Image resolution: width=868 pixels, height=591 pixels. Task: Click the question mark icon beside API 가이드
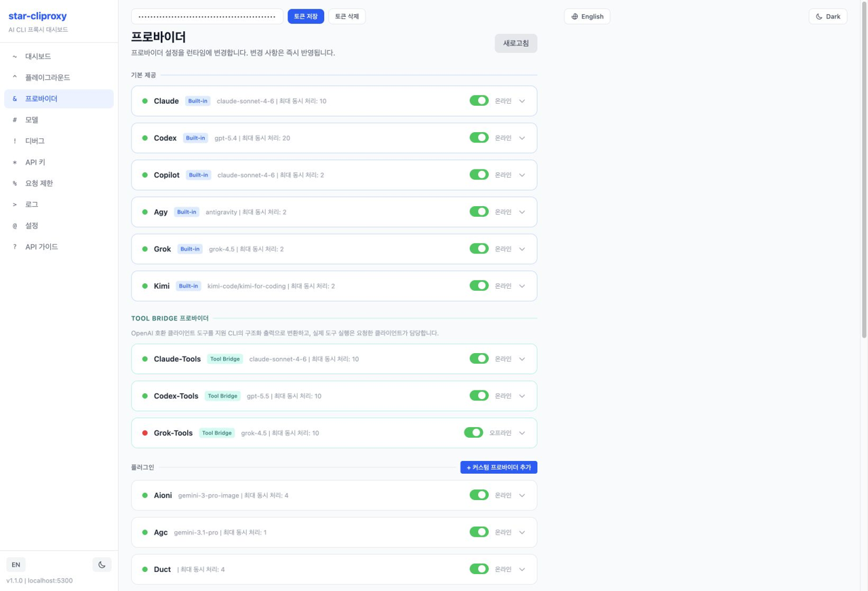pos(15,247)
